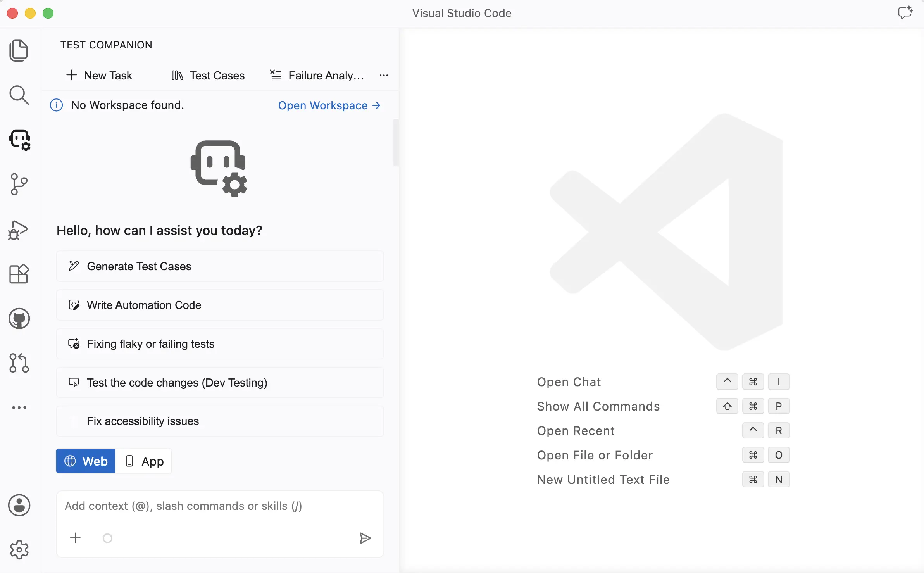Click the send arrow icon

point(365,538)
